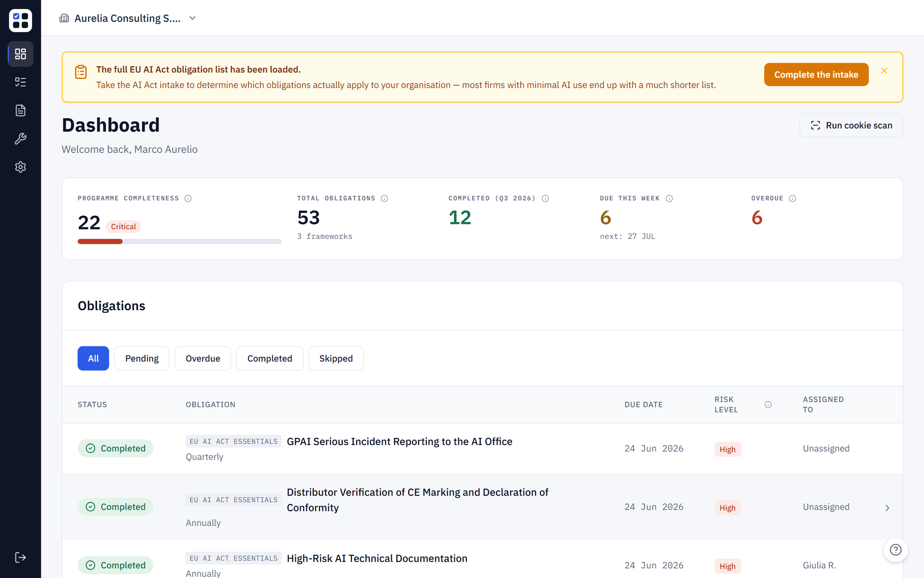This screenshot has width=924, height=578.
Task: Click the logout icon in sidebar
Action: (20, 557)
